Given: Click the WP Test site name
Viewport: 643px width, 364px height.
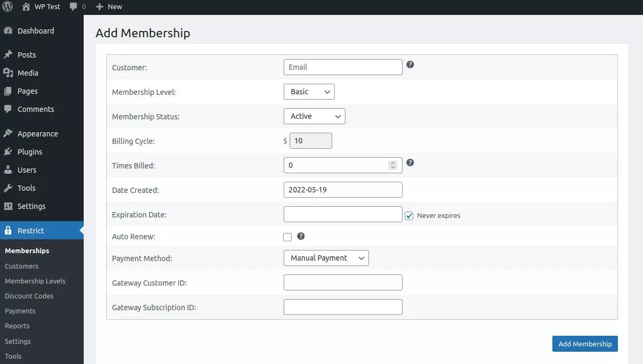Looking at the screenshot, I should pyautogui.click(x=47, y=7).
